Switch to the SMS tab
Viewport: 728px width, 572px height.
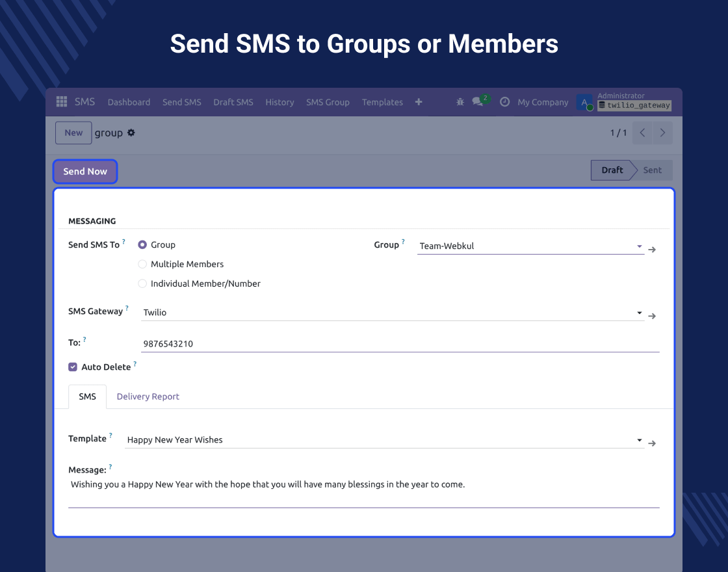(x=87, y=396)
